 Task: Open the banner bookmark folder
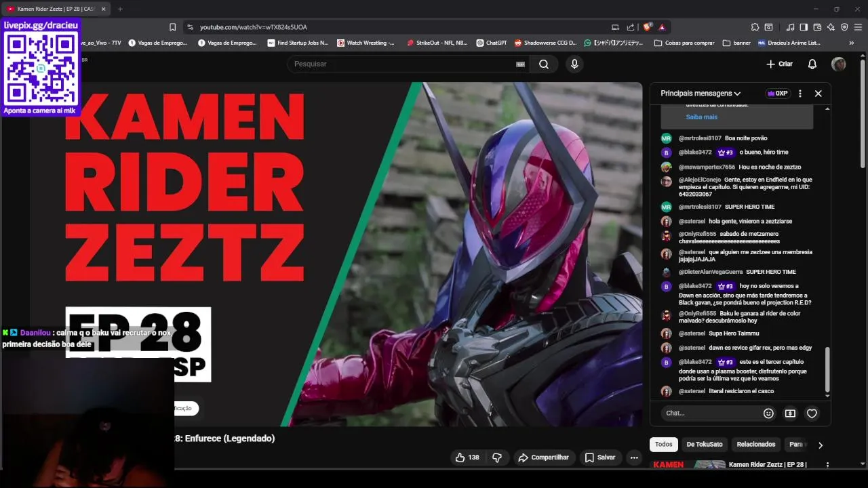737,43
